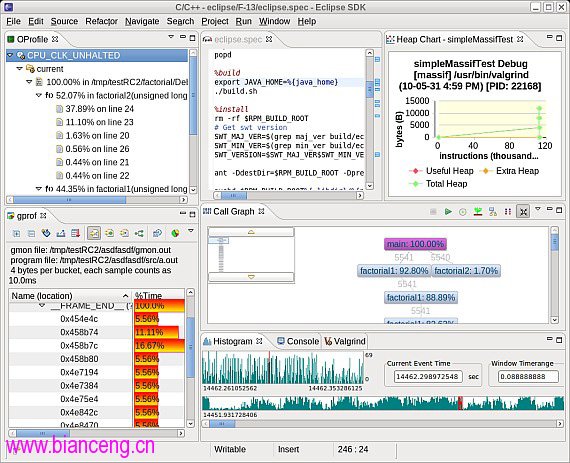Click the %Time column header
Viewport: 570px width, 463px height.
[x=159, y=295]
